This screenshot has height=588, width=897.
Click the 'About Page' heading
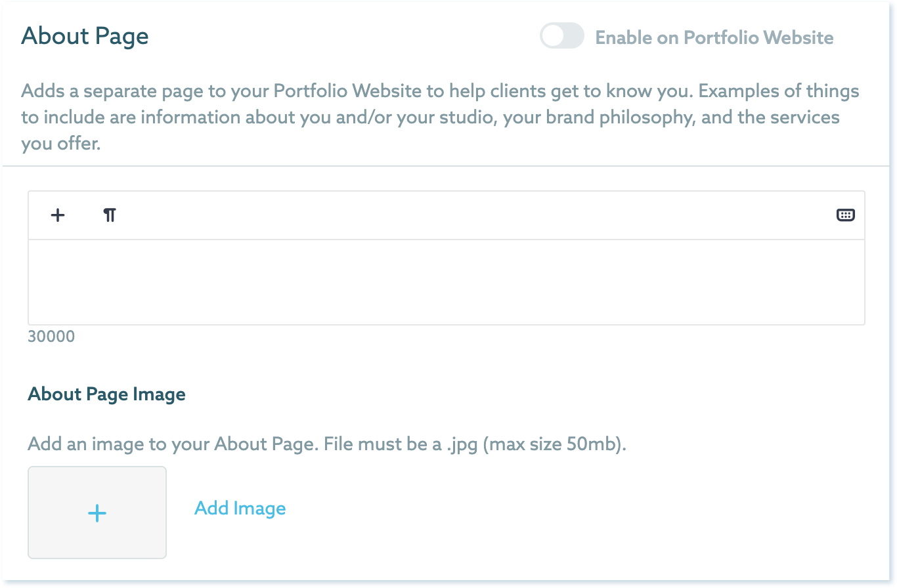pos(85,36)
